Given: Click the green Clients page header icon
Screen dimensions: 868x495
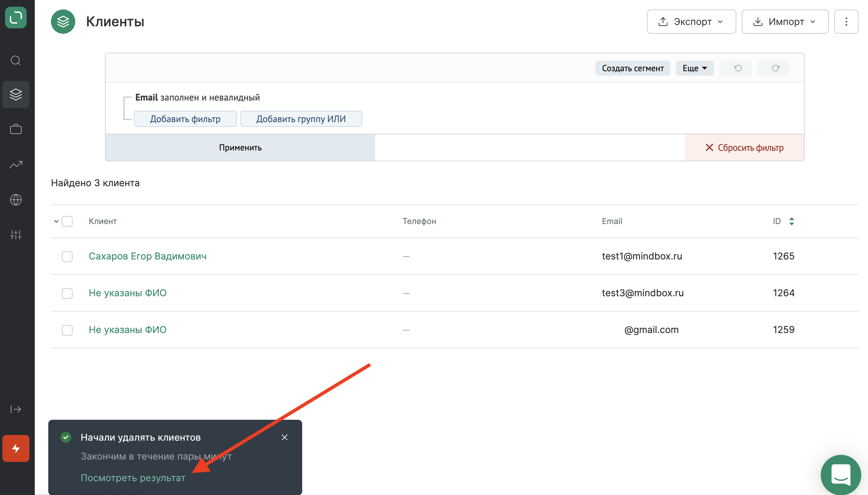Looking at the screenshot, I should click(x=63, y=21).
